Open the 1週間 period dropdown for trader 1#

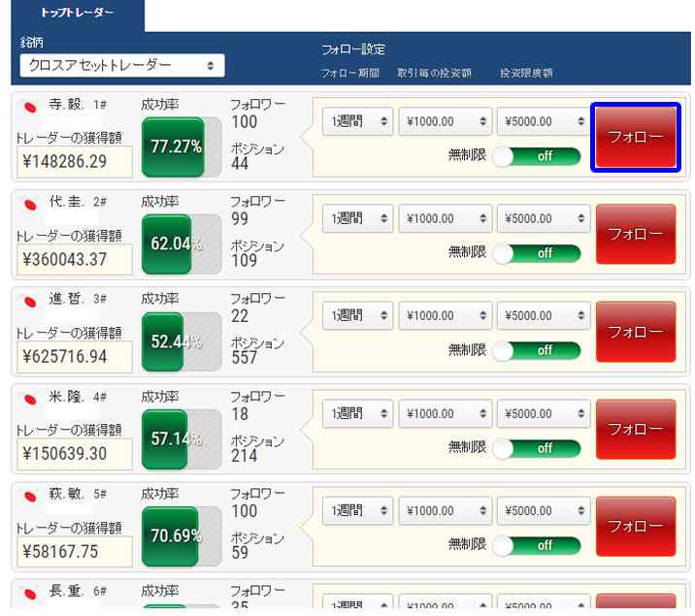point(358,121)
